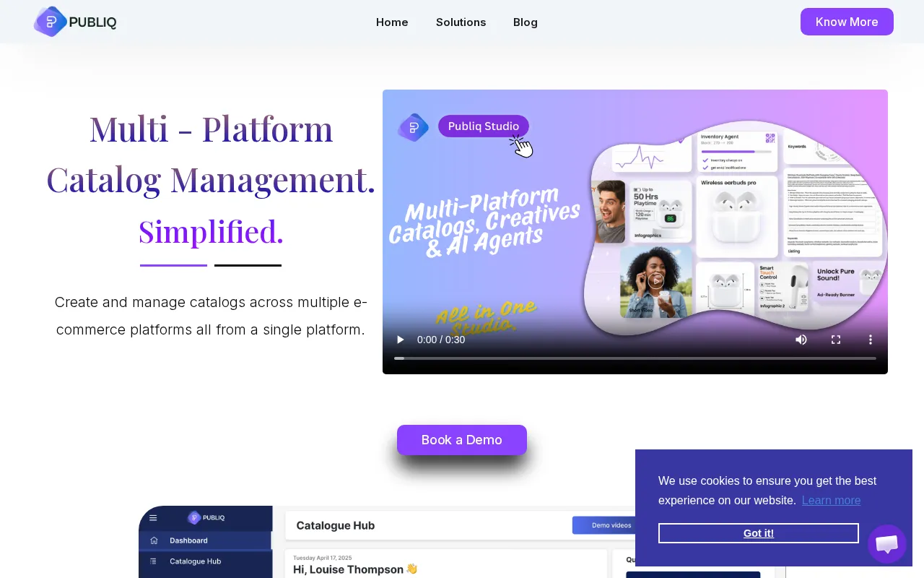
Task: Select Catalogue Hub in preview sidebar
Action: coord(205,561)
